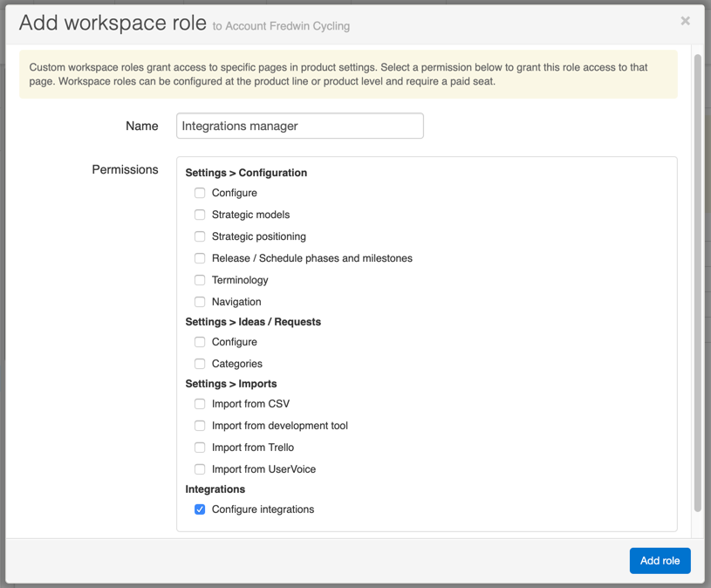Enable Import from development tool

point(200,426)
